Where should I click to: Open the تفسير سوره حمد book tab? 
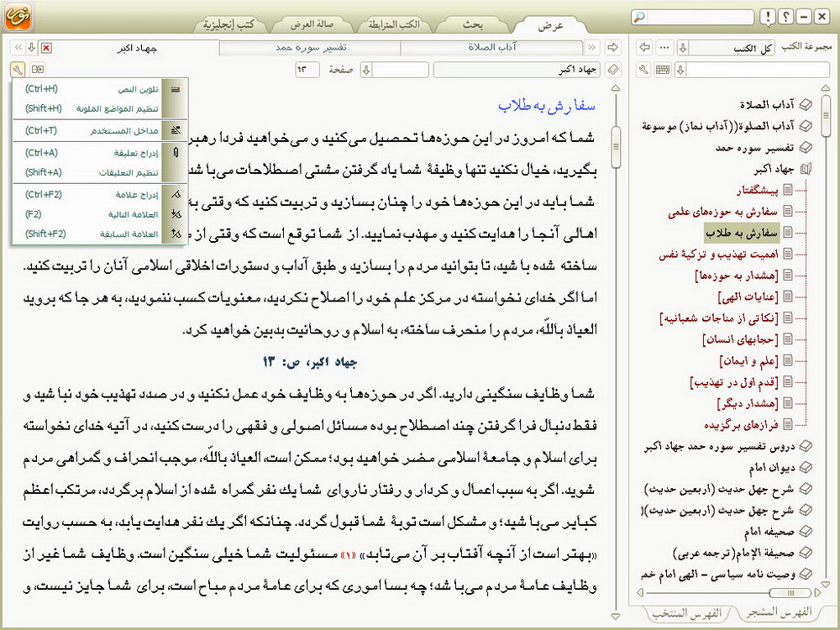pos(311,47)
